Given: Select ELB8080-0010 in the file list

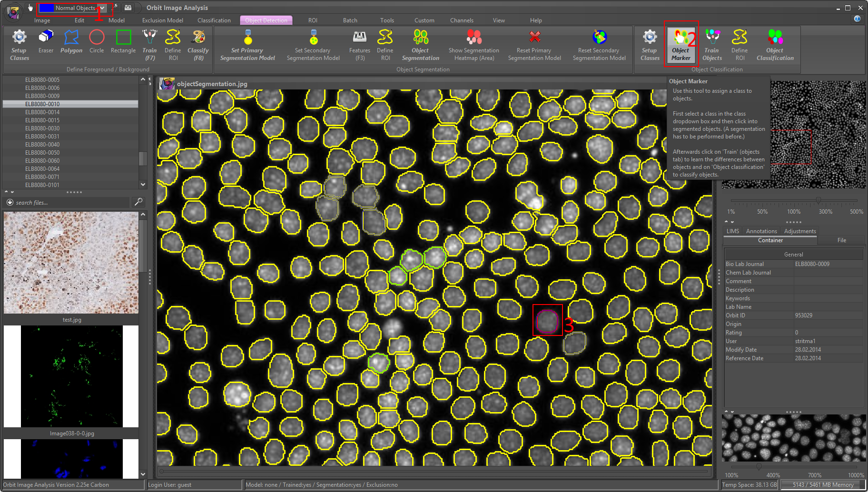Looking at the screenshot, I should 70,104.
